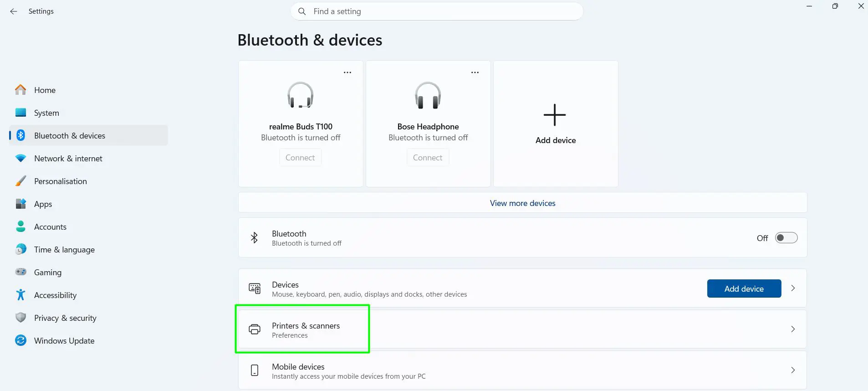
Task: Click the Bose Headphone device icon
Action: click(428, 95)
